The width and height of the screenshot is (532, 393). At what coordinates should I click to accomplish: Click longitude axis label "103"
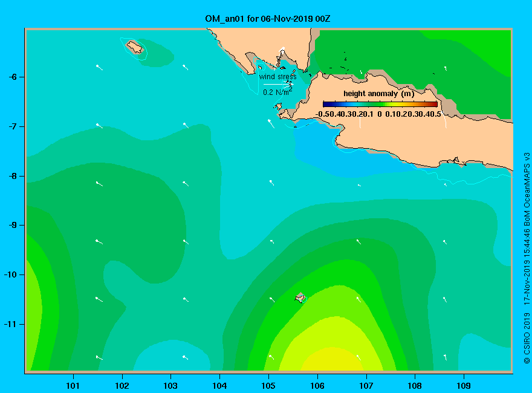pyautogui.click(x=170, y=386)
